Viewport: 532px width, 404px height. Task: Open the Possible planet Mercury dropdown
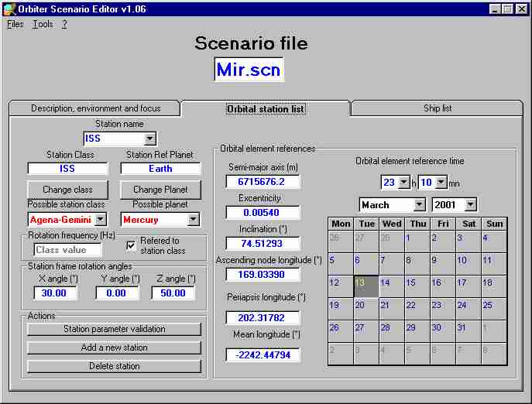(193, 220)
